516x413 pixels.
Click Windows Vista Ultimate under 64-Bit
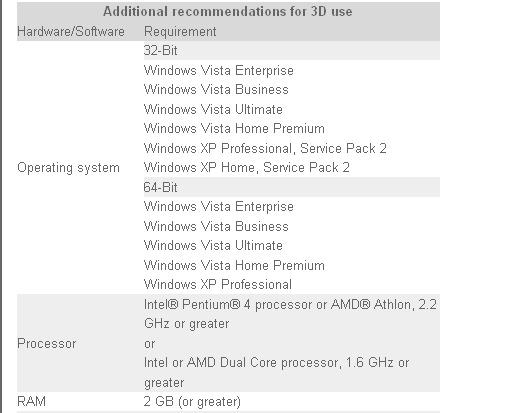213,245
